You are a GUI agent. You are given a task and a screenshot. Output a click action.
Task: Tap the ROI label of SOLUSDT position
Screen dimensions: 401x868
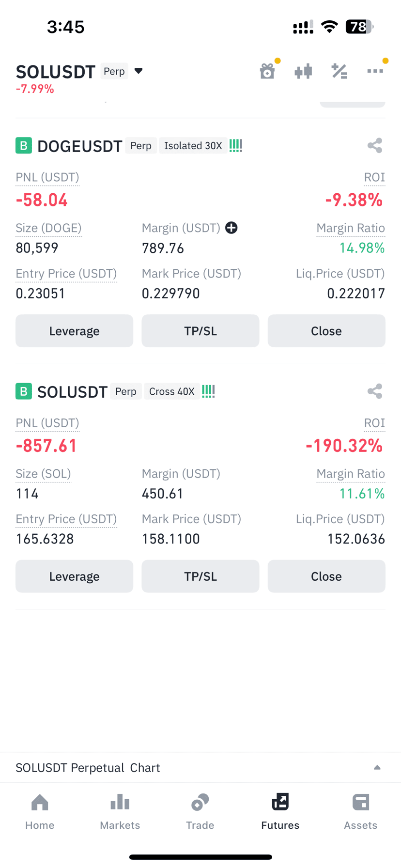(374, 423)
